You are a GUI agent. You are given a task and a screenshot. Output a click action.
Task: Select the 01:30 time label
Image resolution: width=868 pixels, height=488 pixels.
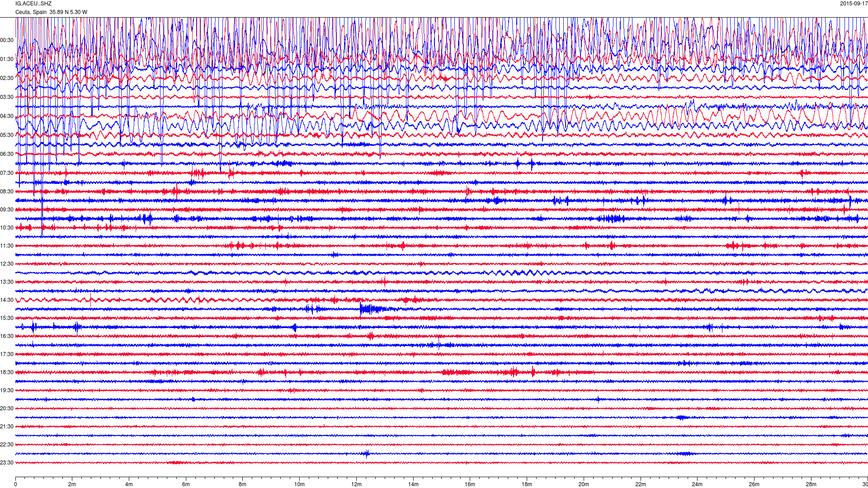pos(7,59)
